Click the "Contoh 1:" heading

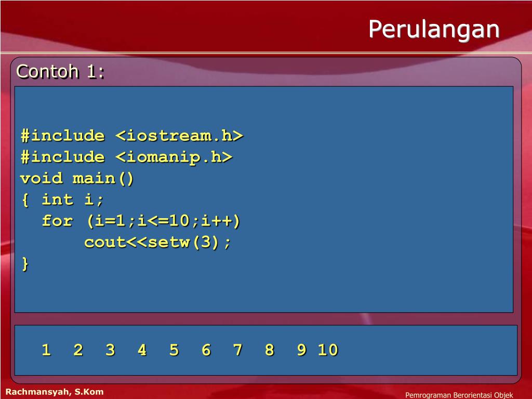point(60,72)
